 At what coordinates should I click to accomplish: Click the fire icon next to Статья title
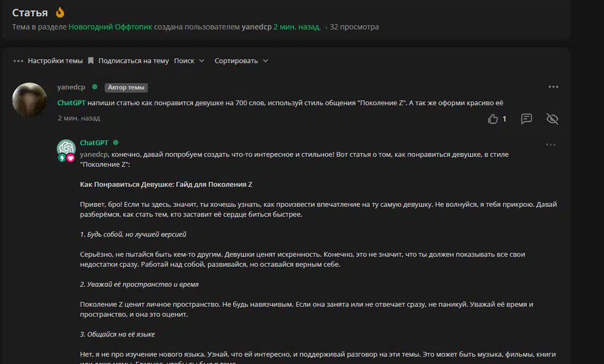[x=60, y=12]
